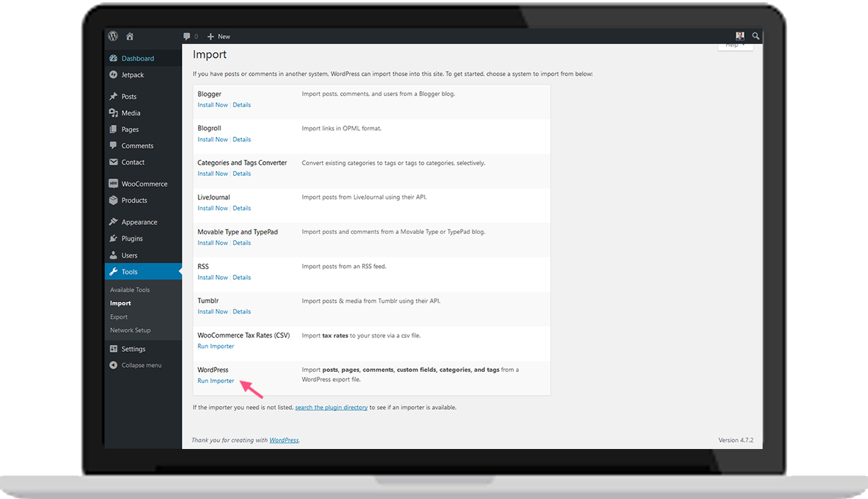
Task: Open Details for Tumblr importer
Action: pos(242,312)
